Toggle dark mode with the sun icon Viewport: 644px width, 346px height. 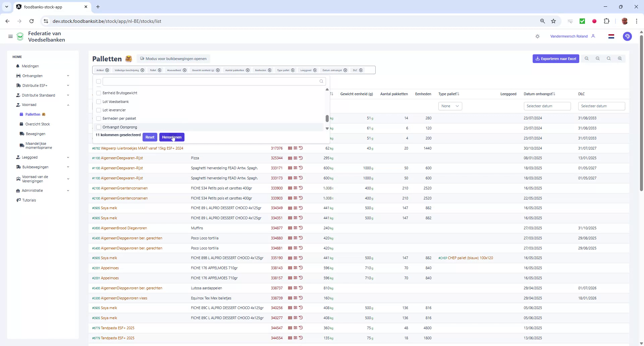[x=538, y=36]
